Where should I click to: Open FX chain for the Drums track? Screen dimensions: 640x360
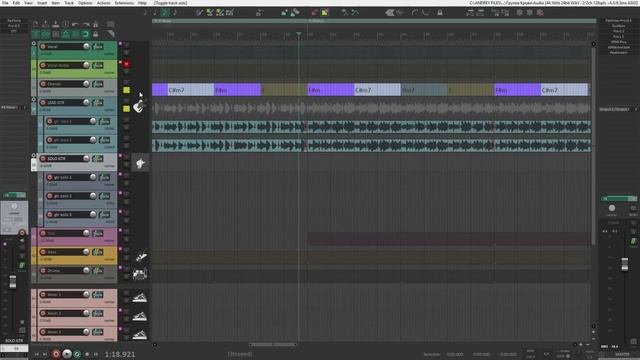(x=98, y=271)
